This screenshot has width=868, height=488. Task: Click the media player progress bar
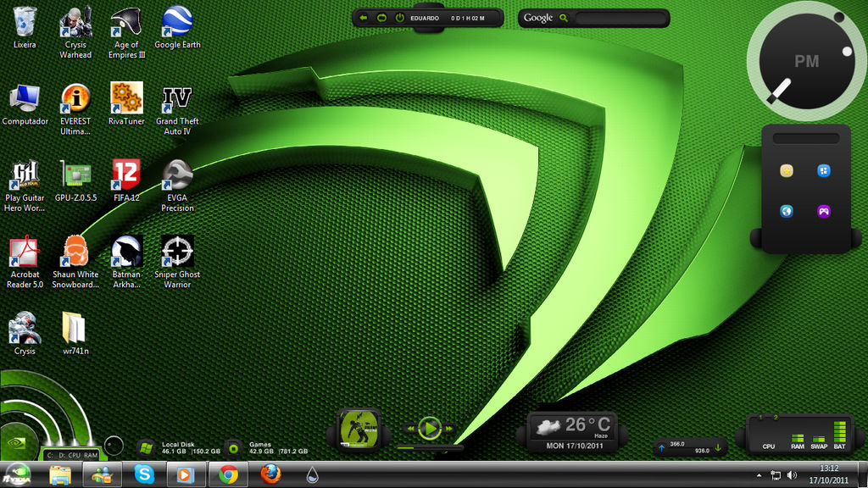428,449
